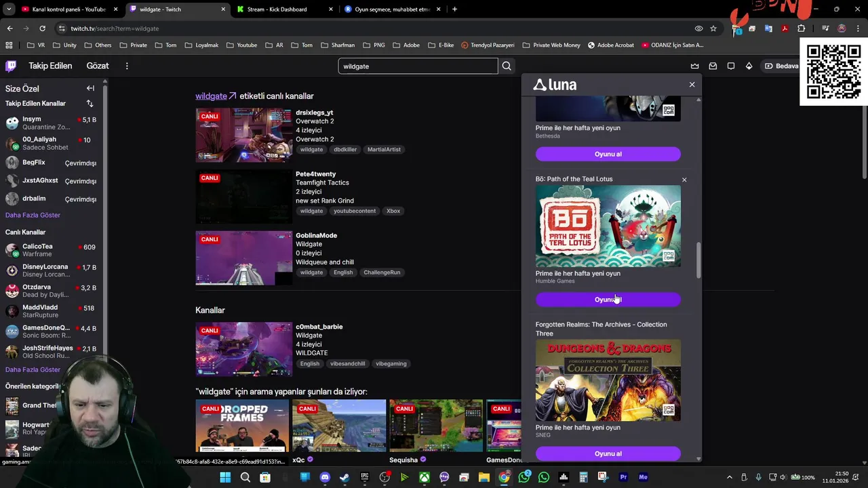868x488 pixels.
Task: Sort followed channels with arrows icon
Action: (90, 103)
